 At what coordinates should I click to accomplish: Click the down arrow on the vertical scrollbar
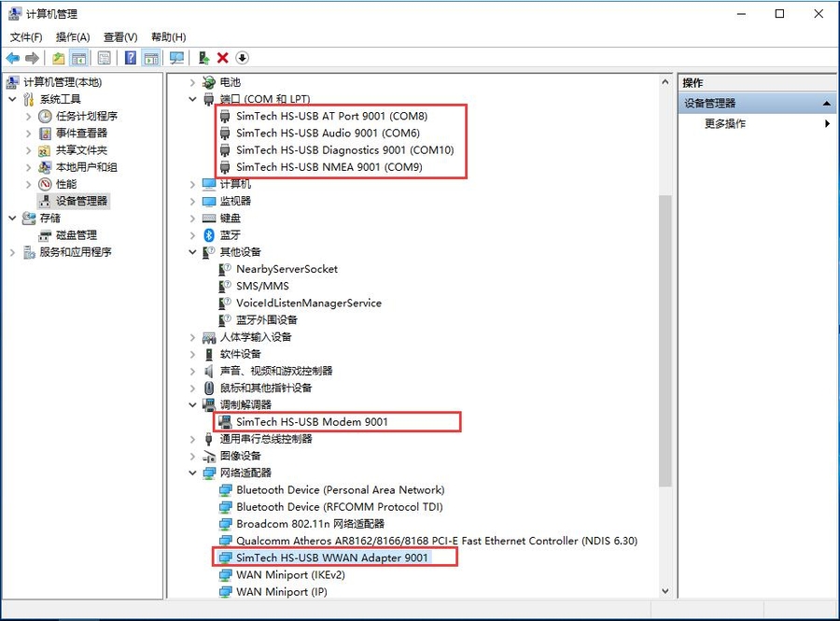click(665, 591)
